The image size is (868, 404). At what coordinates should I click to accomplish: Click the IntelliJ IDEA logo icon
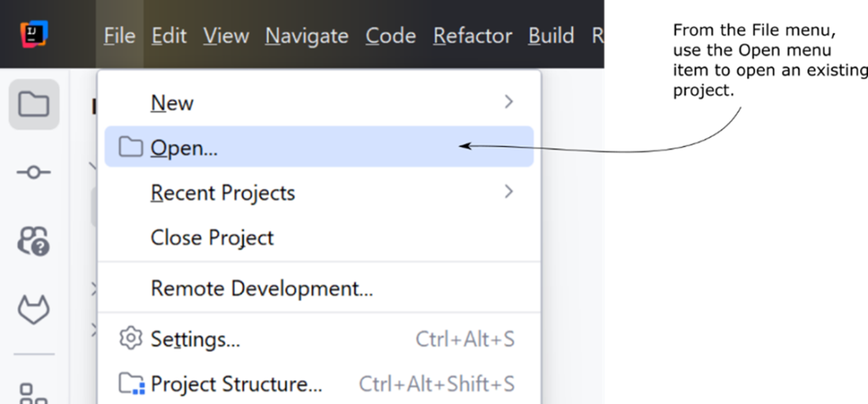click(x=34, y=34)
